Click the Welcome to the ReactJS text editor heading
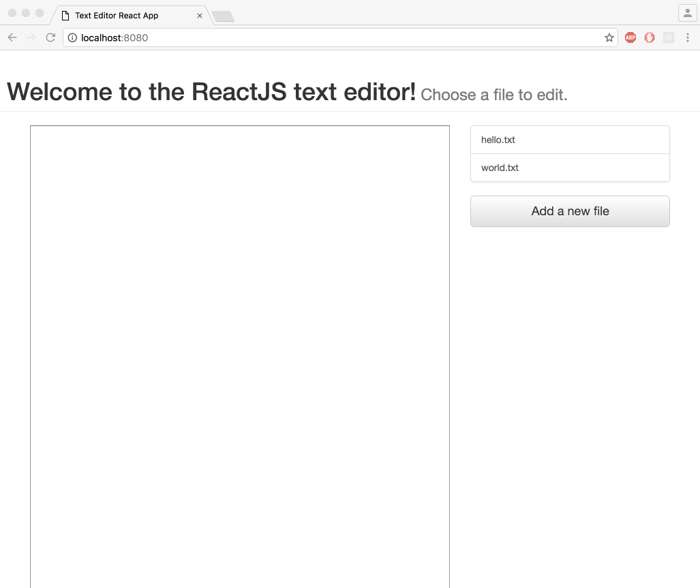This screenshot has height=588, width=700. [x=211, y=92]
